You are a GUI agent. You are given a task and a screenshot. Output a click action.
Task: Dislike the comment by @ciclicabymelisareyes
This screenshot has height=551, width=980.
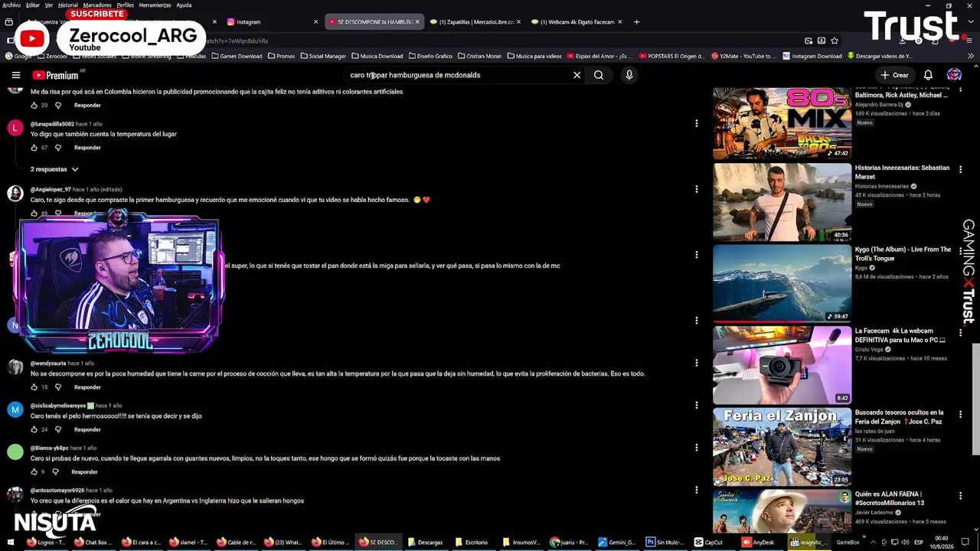click(x=58, y=429)
